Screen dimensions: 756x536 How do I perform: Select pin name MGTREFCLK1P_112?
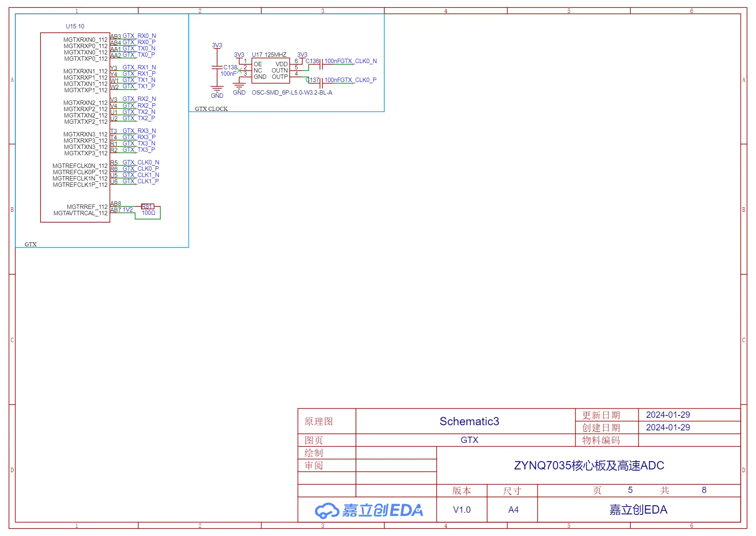[80, 185]
